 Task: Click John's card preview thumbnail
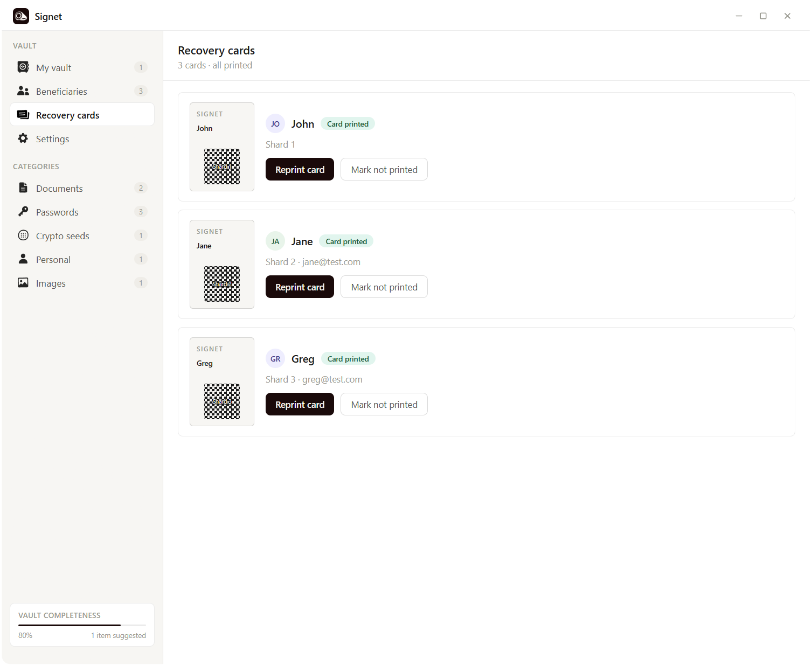[222, 147]
